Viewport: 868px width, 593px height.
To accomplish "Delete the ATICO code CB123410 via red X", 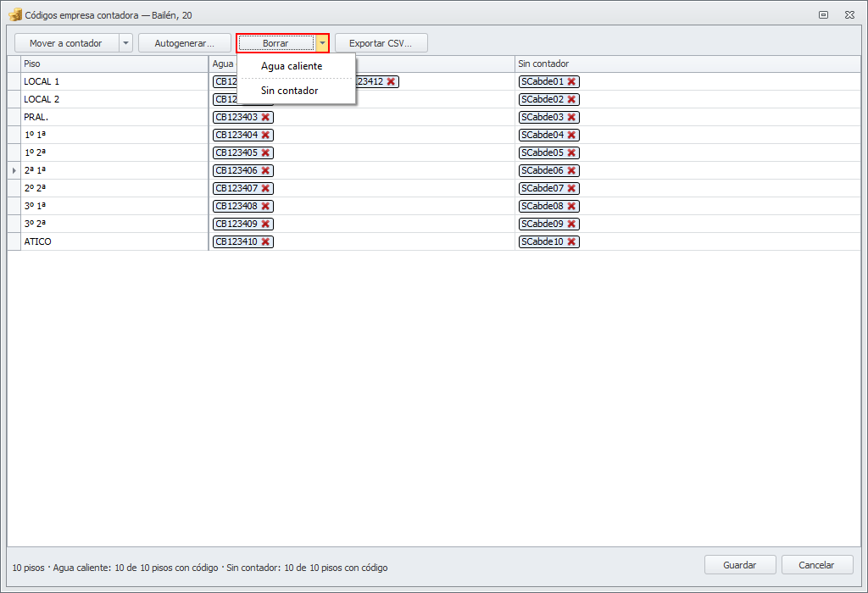I will [265, 241].
